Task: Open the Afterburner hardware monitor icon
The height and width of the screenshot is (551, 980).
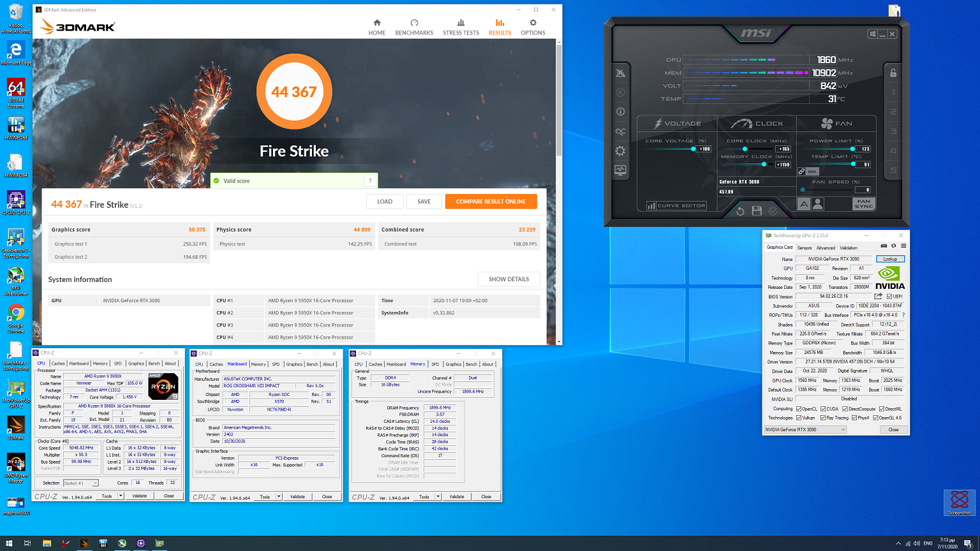Action: click(620, 170)
